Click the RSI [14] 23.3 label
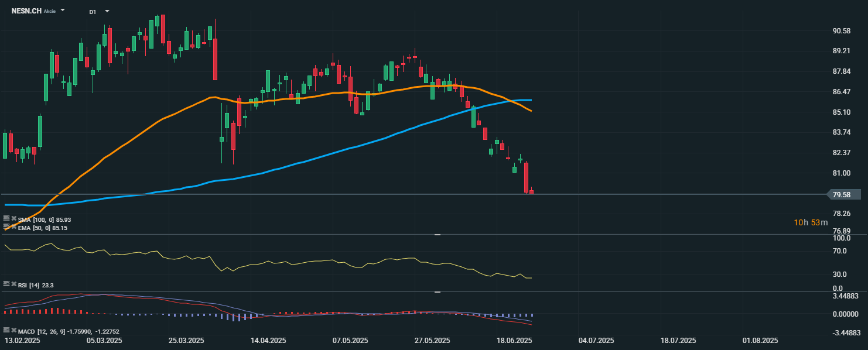The height and width of the screenshot is (350, 868). tap(36, 285)
